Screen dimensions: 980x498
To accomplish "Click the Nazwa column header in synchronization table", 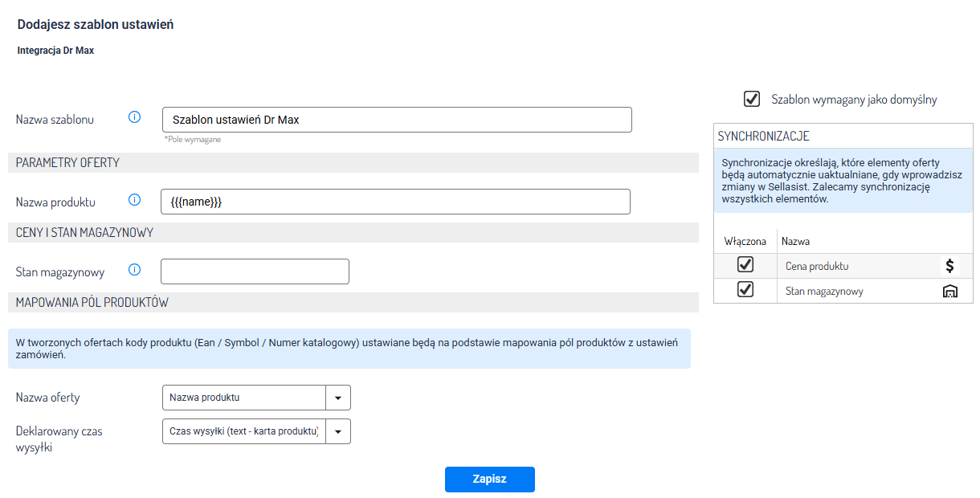I will point(795,241).
